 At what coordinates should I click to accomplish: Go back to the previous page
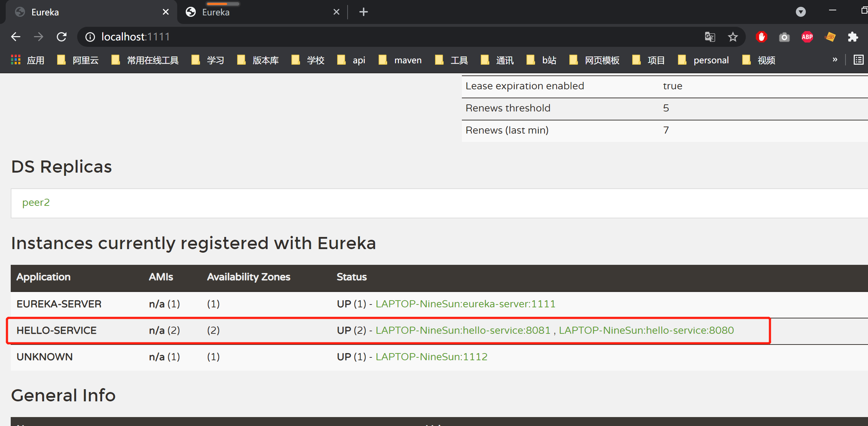pyautogui.click(x=16, y=37)
